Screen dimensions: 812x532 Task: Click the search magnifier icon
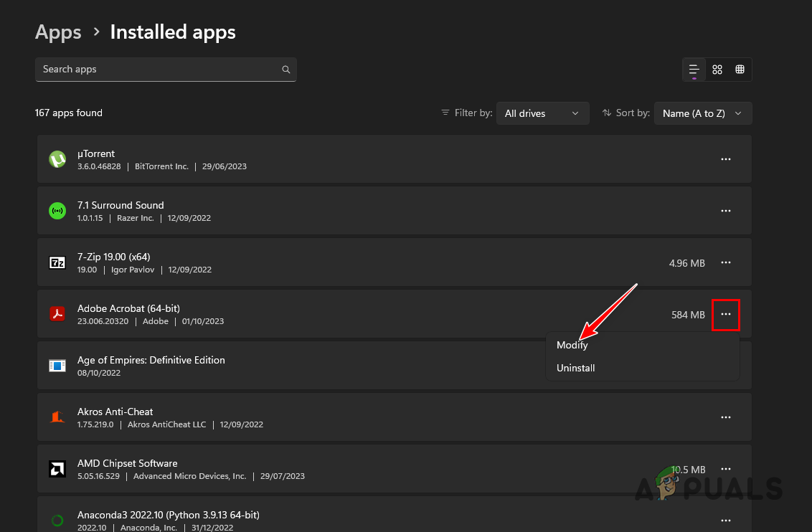(x=286, y=70)
